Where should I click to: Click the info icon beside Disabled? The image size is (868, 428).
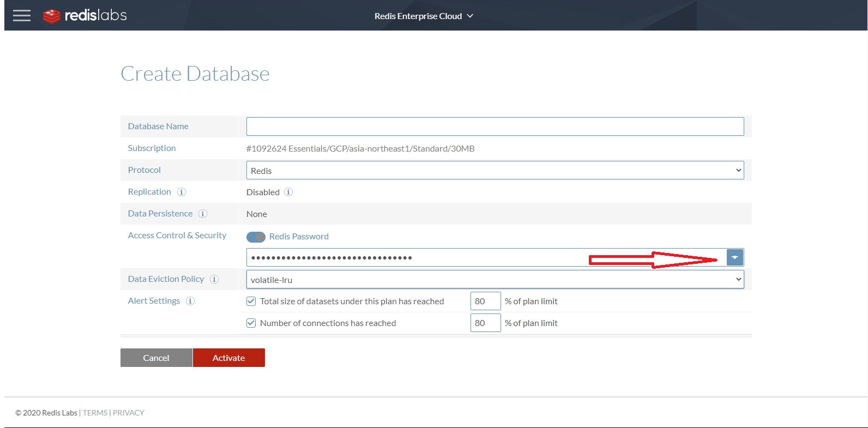coord(288,192)
